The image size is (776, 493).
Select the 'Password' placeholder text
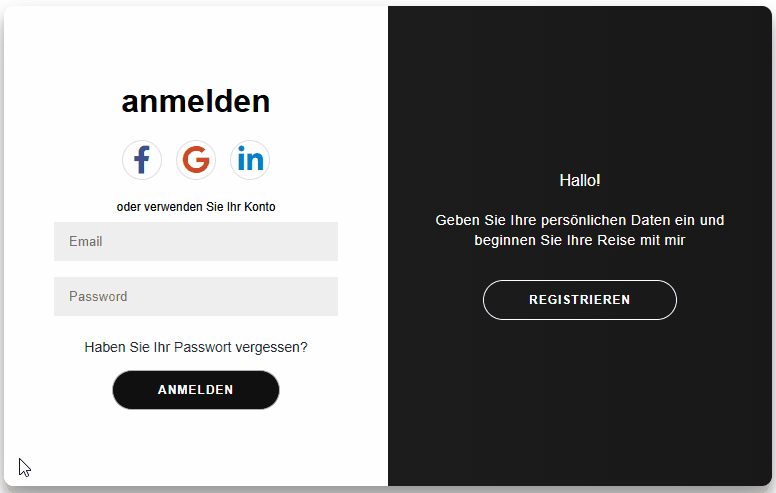[x=98, y=297]
